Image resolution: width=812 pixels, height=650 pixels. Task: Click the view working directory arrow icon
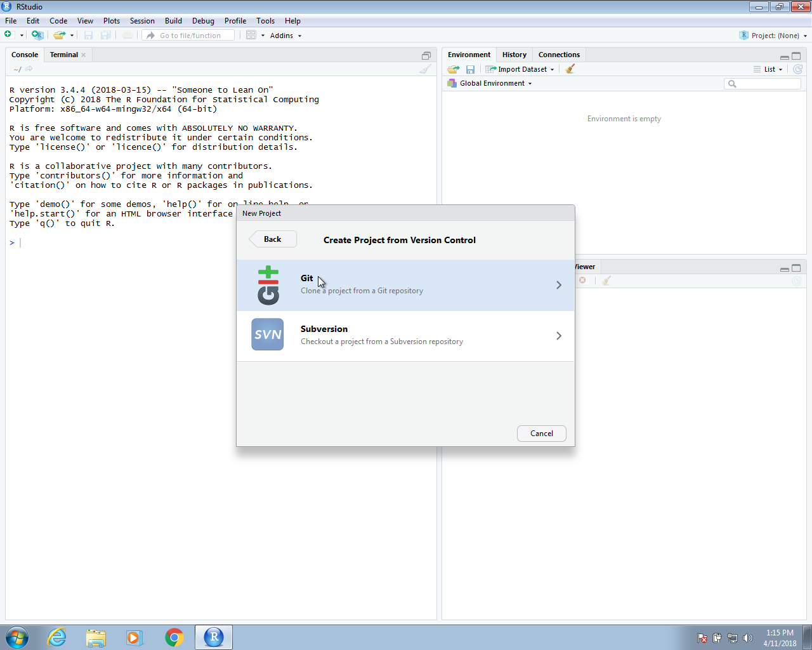(29, 69)
